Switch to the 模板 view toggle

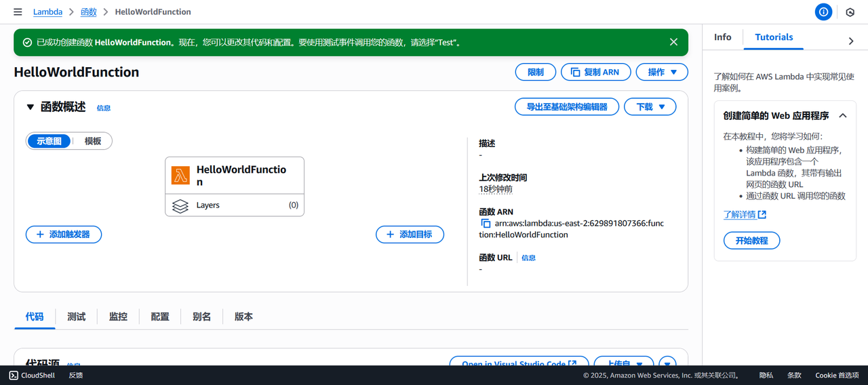tap(93, 141)
